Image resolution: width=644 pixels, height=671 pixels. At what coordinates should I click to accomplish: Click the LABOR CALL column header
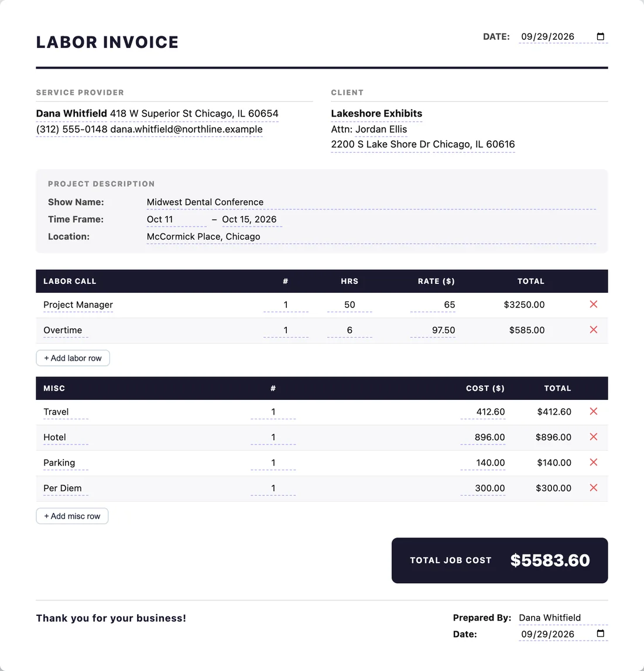(x=70, y=281)
